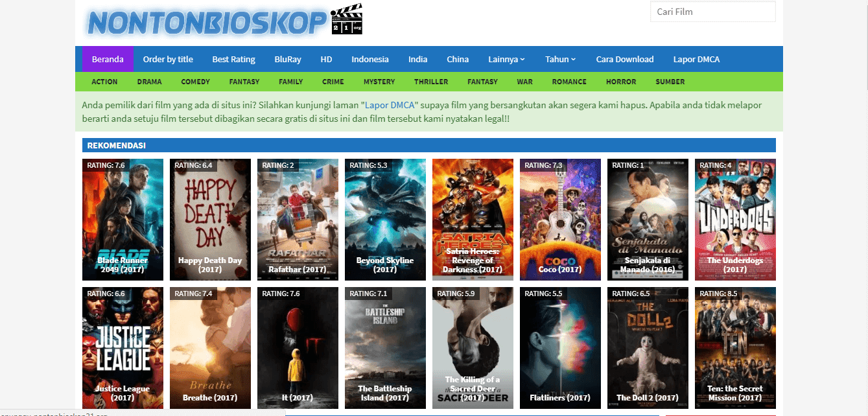The image size is (868, 416).
Task: Open the China movies category
Action: click(x=458, y=59)
